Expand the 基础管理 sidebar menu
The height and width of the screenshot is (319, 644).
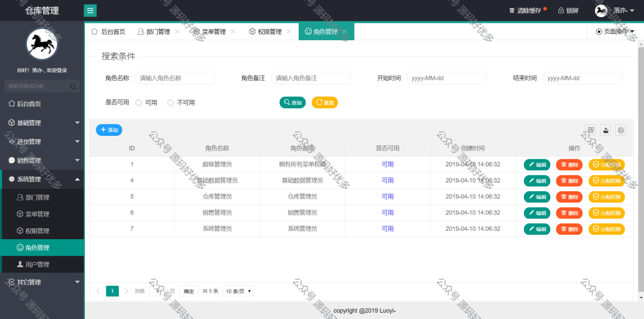tap(42, 123)
